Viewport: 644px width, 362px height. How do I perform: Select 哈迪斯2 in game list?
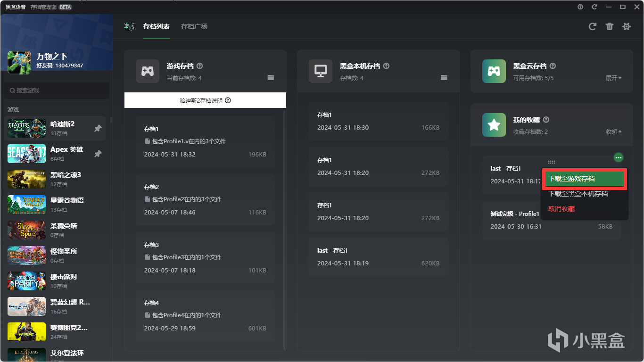[x=55, y=128]
